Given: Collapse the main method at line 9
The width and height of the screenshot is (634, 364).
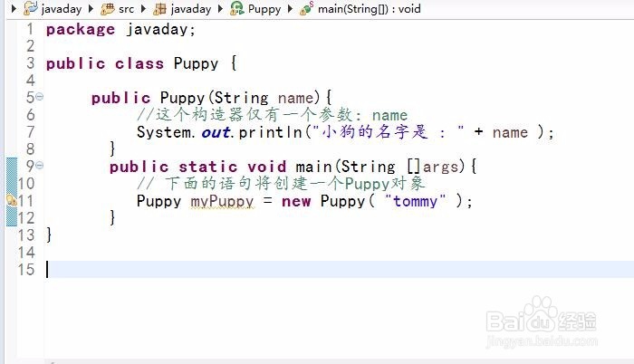Looking at the screenshot, I should click(40, 166).
